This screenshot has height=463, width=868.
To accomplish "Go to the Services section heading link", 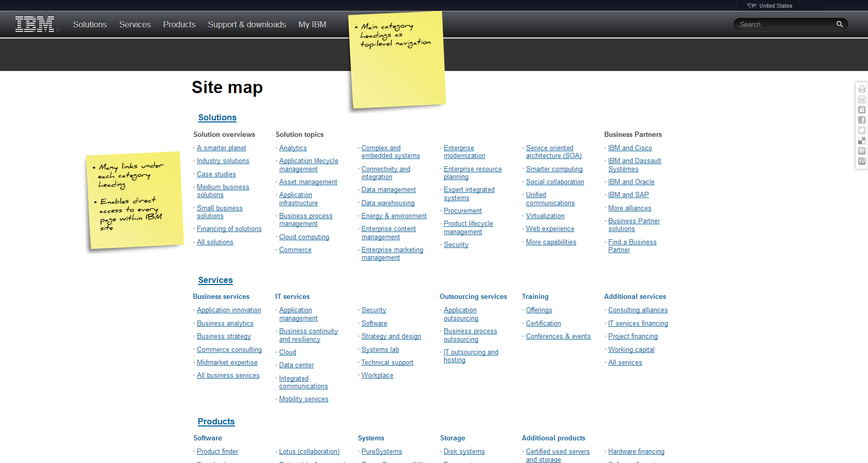I will (x=215, y=280).
